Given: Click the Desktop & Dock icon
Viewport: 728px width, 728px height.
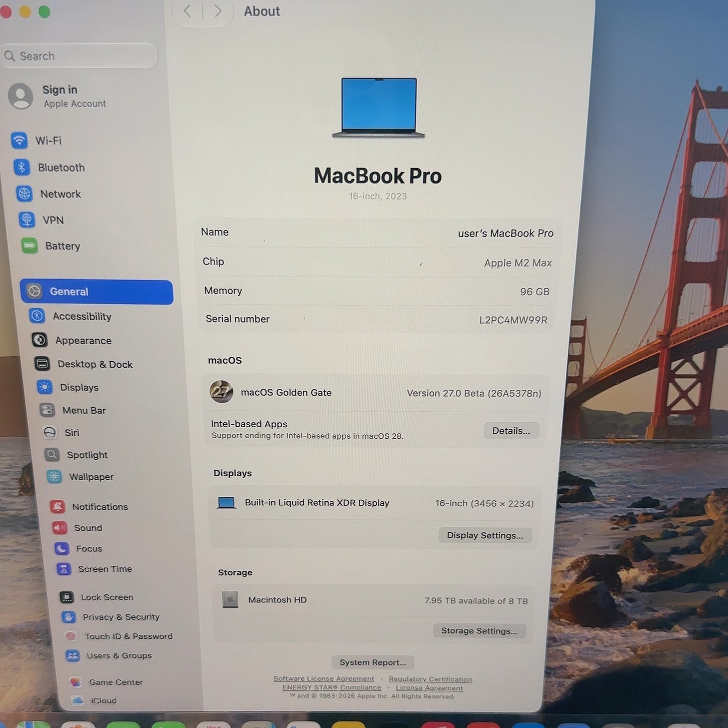Looking at the screenshot, I should tap(42, 364).
